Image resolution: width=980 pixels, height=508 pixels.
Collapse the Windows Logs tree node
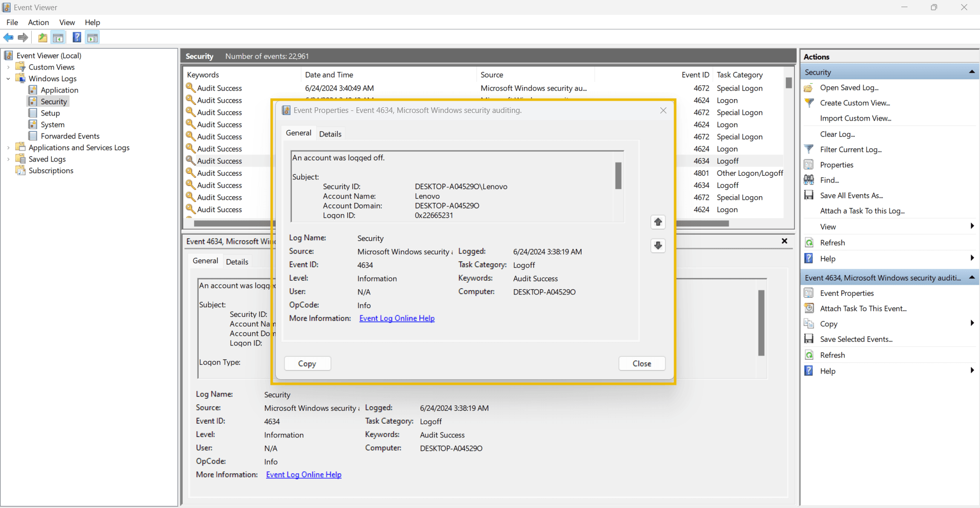pyautogui.click(x=8, y=79)
